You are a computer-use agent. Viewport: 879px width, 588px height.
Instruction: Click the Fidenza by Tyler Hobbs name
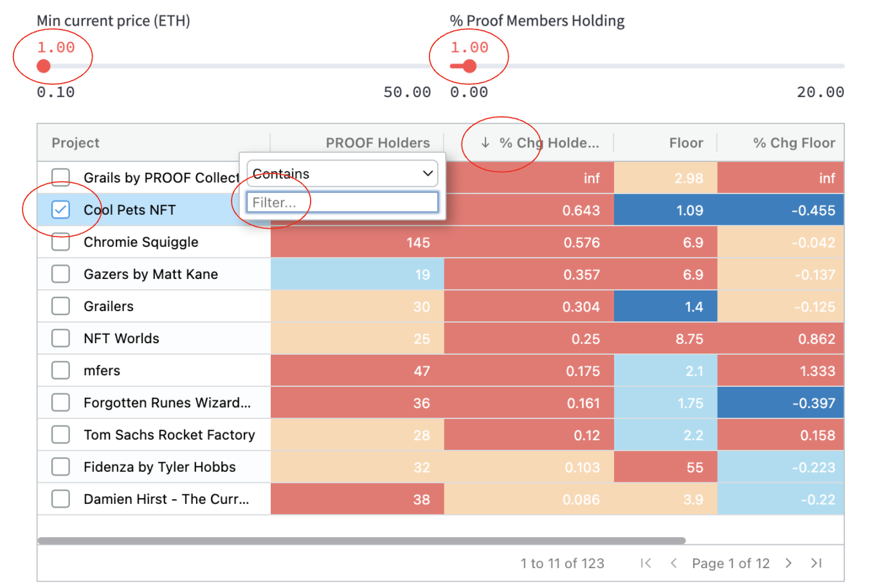(159, 467)
